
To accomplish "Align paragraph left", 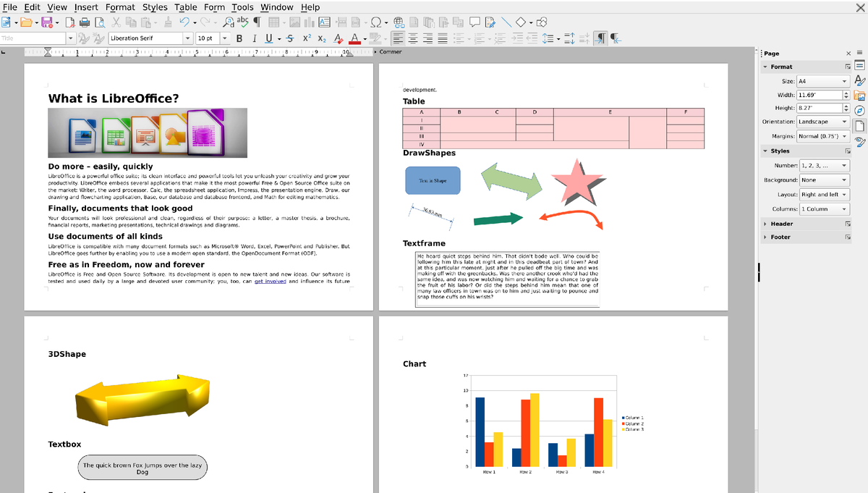I will point(398,38).
